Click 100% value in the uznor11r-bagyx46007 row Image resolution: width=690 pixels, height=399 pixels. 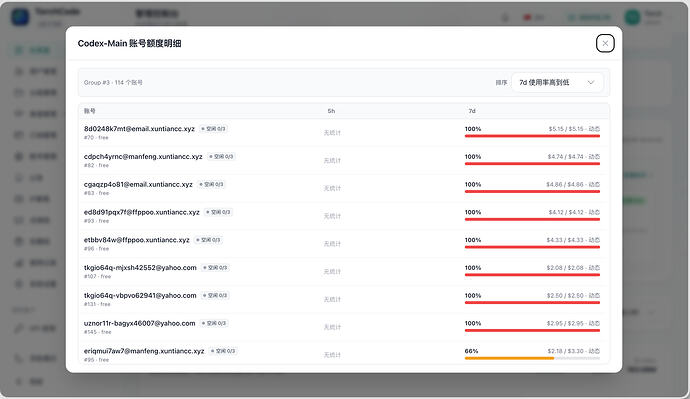[x=473, y=323]
